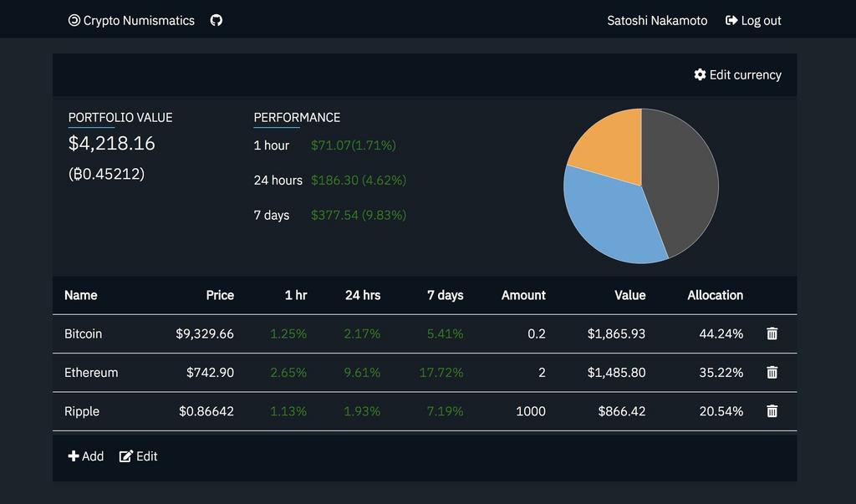
Task: Open Edit currency settings gear
Action: [701, 74]
